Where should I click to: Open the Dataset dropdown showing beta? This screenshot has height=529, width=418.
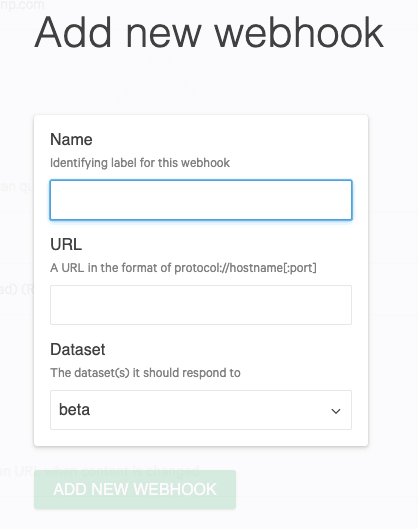[201, 410]
